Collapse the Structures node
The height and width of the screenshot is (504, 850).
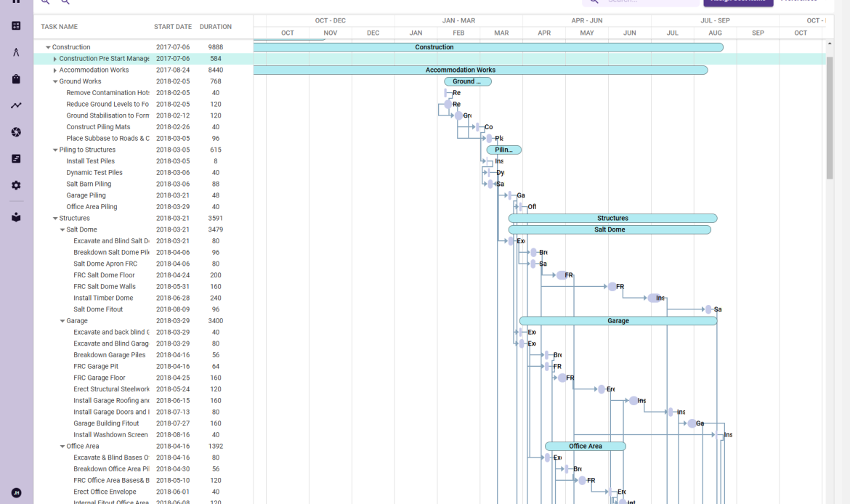(54, 218)
